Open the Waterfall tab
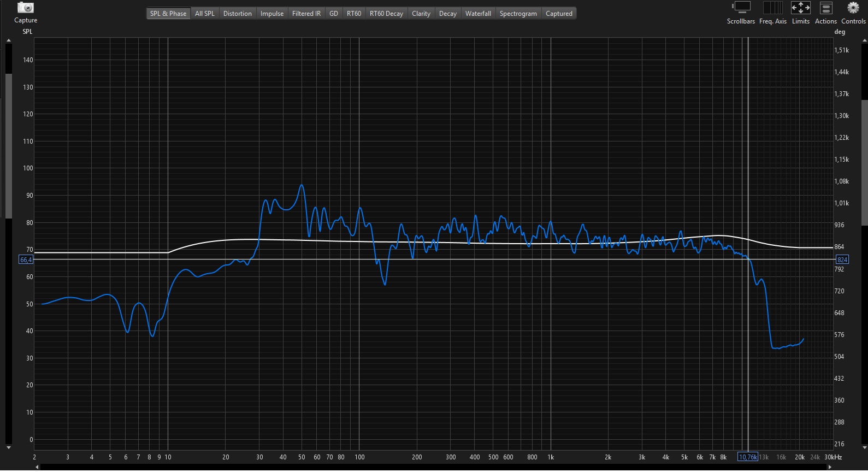 pyautogui.click(x=478, y=14)
